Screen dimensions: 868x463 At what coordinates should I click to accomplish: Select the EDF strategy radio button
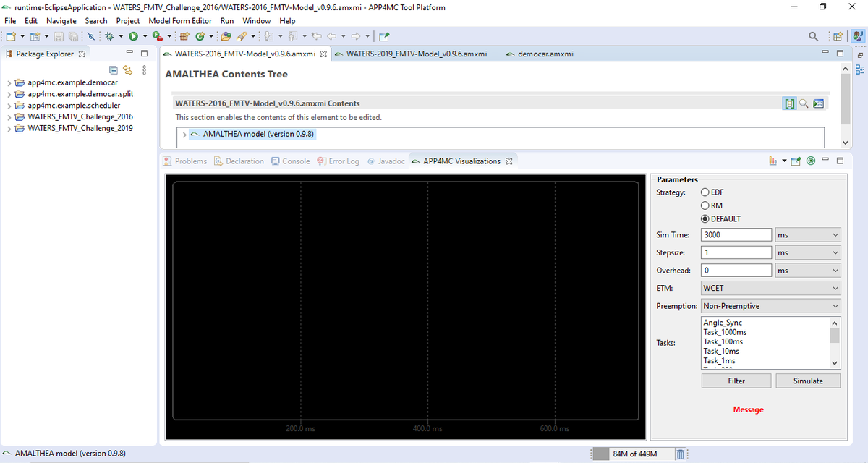click(705, 192)
